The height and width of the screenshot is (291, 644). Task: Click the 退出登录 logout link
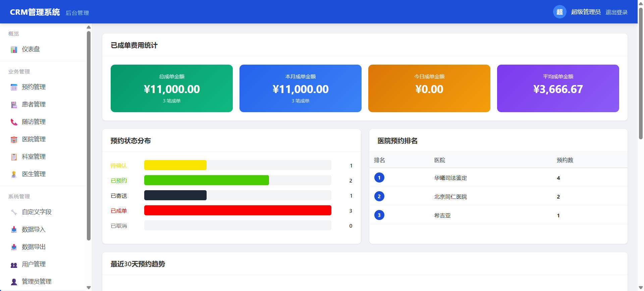616,12
